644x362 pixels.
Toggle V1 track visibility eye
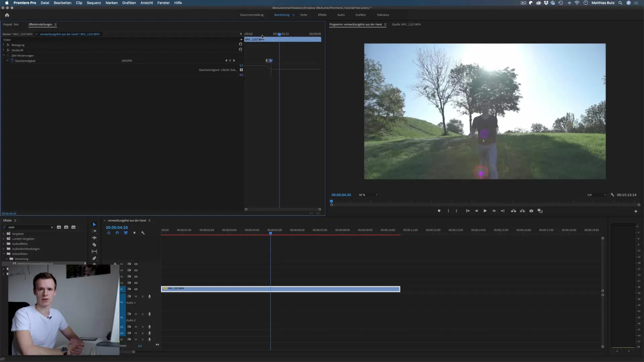[136, 289]
